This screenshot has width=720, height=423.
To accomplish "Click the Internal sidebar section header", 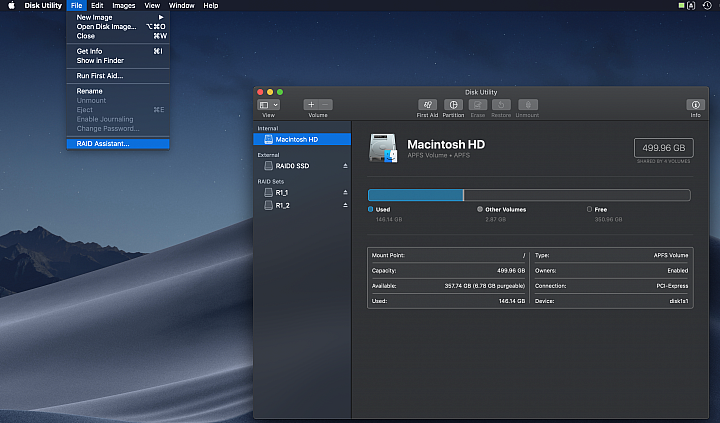I will (268, 129).
